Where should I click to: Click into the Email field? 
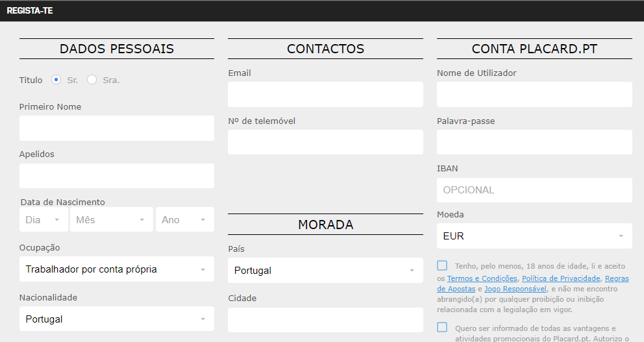click(x=325, y=95)
